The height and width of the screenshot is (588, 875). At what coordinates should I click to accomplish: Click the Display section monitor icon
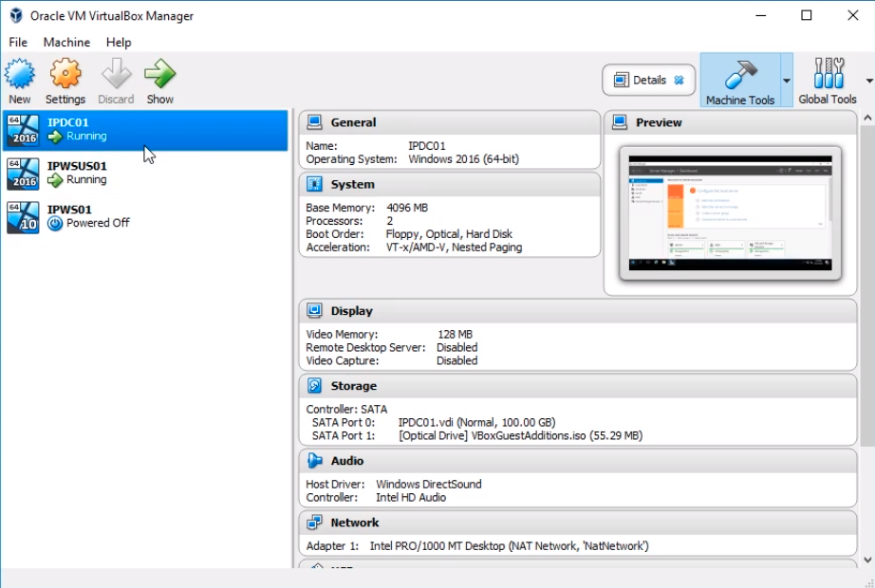pos(314,311)
